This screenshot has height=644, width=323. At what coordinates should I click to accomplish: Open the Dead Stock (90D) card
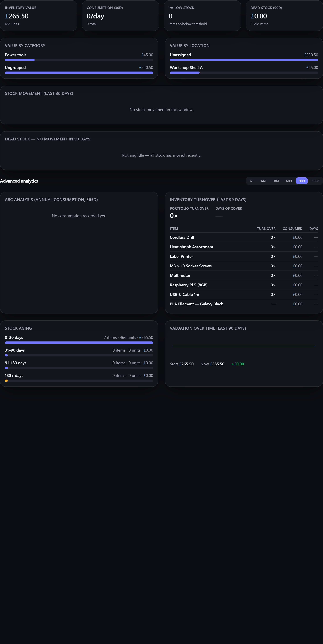tap(284, 15)
